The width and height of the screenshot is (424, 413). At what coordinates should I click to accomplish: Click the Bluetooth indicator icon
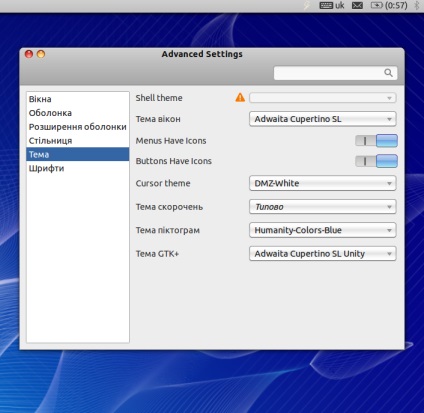417,5
